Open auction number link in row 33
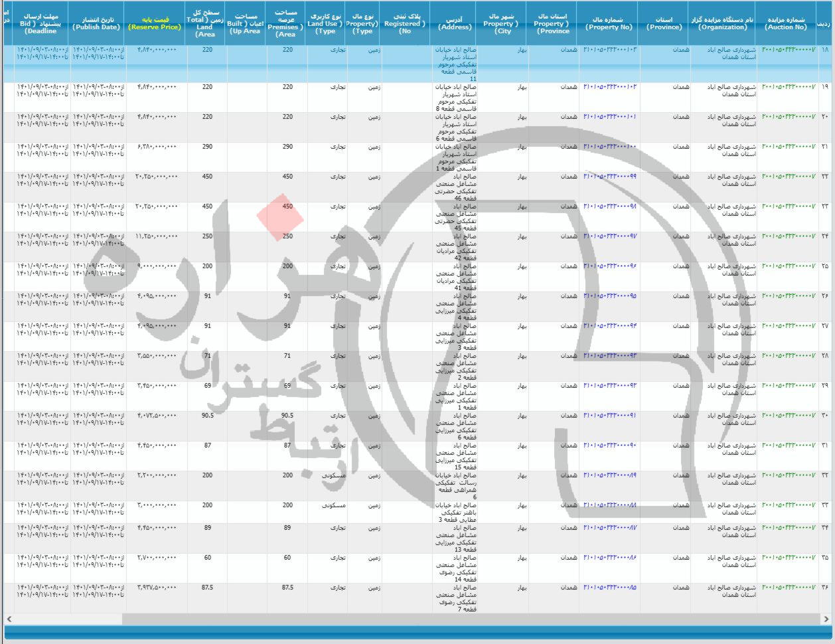Image resolution: width=835 pixels, height=644 pixels. point(788,505)
